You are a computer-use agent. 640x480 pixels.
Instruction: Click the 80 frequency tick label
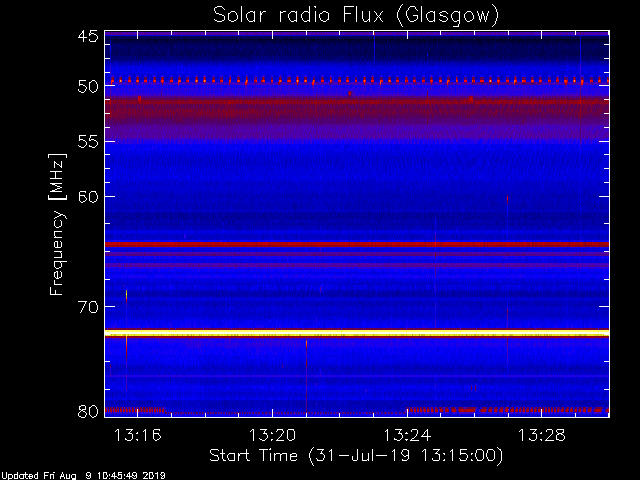point(88,411)
